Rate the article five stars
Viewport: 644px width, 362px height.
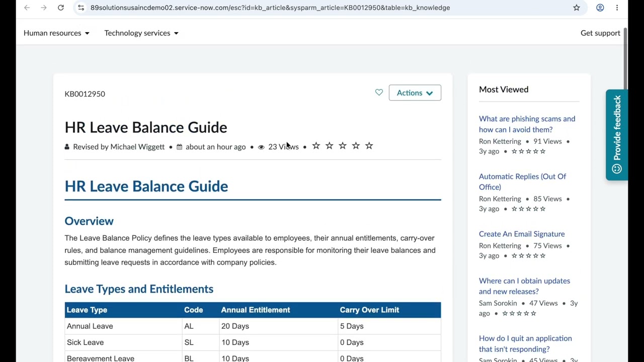click(x=369, y=146)
